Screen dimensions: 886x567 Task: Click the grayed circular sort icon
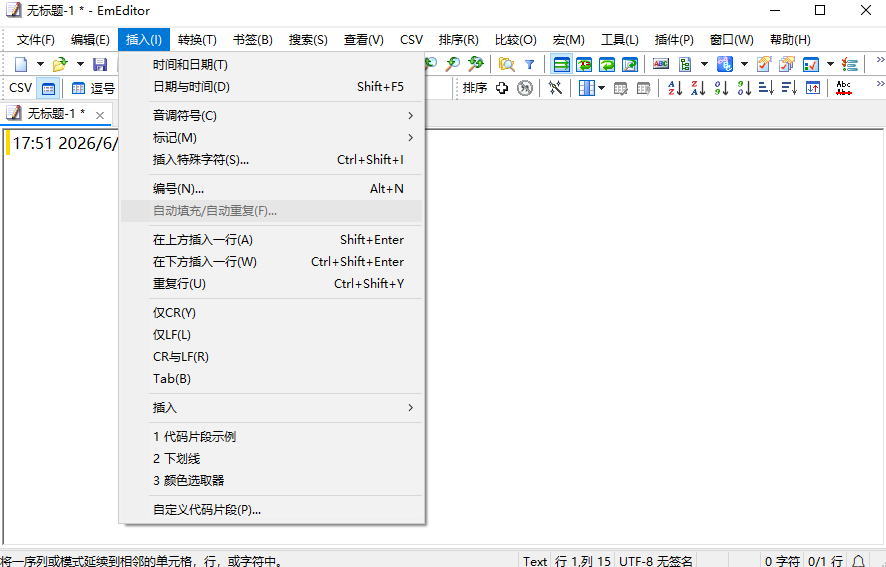click(x=525, y=88)
